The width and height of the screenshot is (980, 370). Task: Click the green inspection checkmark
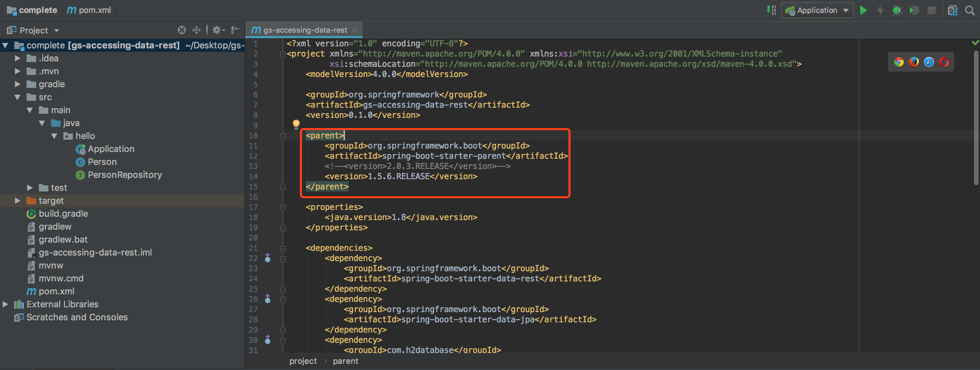tap(976, 43)
